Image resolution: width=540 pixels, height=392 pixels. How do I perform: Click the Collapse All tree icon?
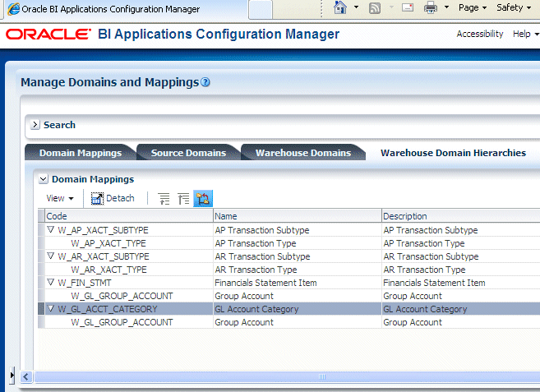(x=183, y=199)
